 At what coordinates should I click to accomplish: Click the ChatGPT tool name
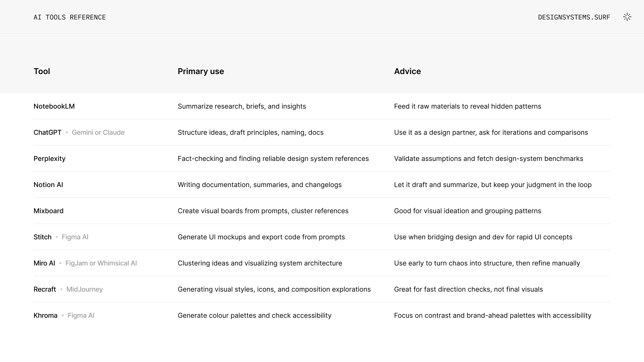point(47,132)
